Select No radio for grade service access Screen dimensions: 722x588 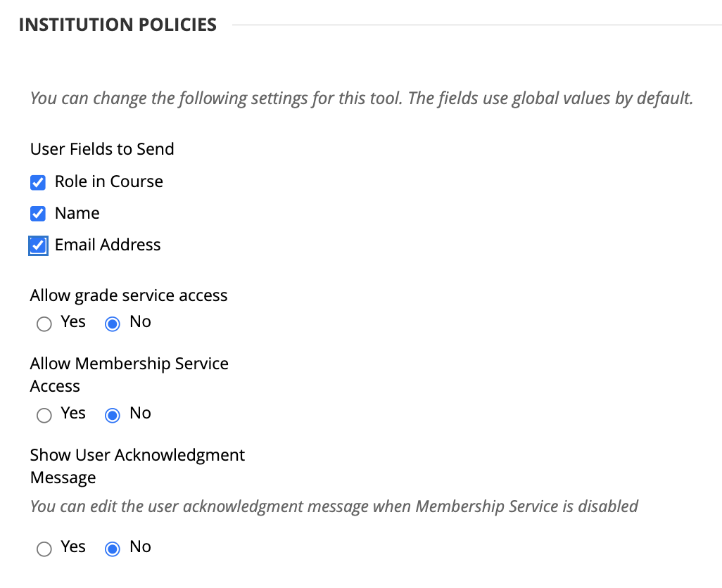112,324
